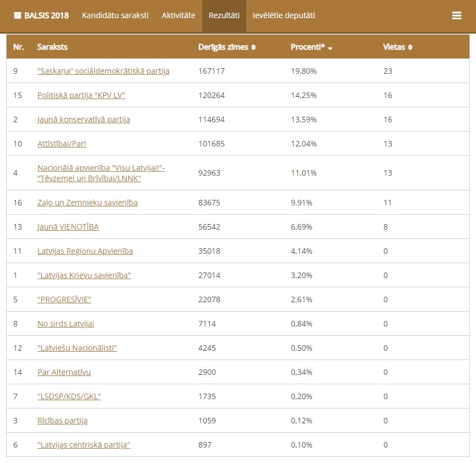Open Jaunā VIENOTĪBA list
Screen dimensions: 476x463
(68, 227)
